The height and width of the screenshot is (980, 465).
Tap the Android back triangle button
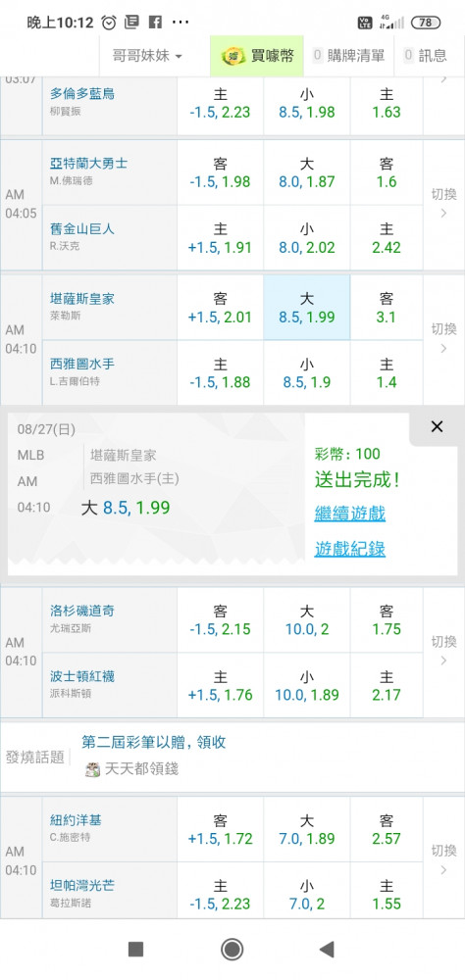click(326, 950)
